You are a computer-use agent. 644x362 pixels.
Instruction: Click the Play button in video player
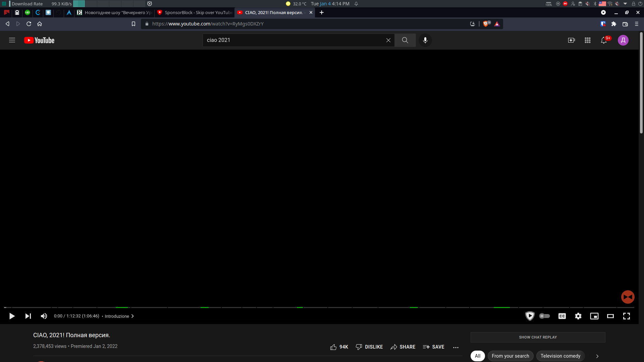tap(12, 316)
